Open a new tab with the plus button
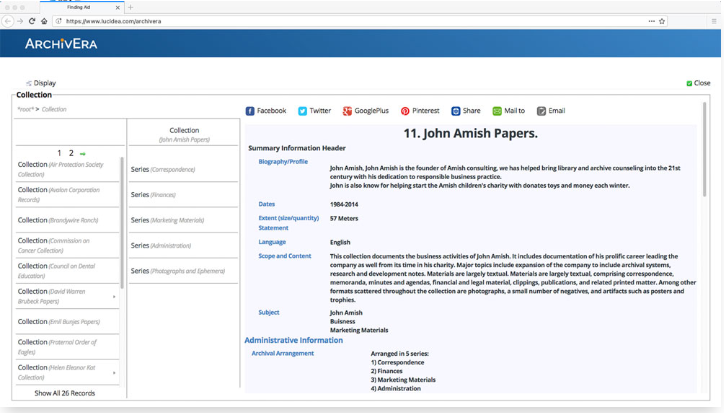724x413 pixels. [x=131, y=7]
